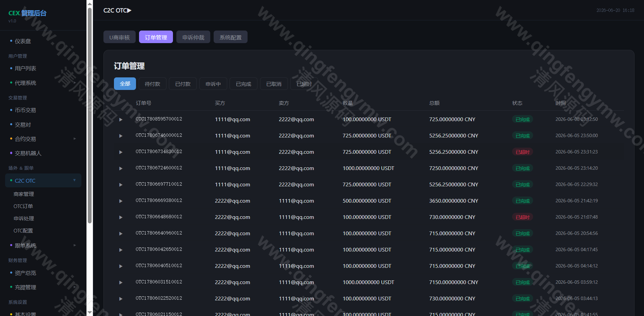Switch to the U商审核 tab
644x316 pixels.
[119, 37]
